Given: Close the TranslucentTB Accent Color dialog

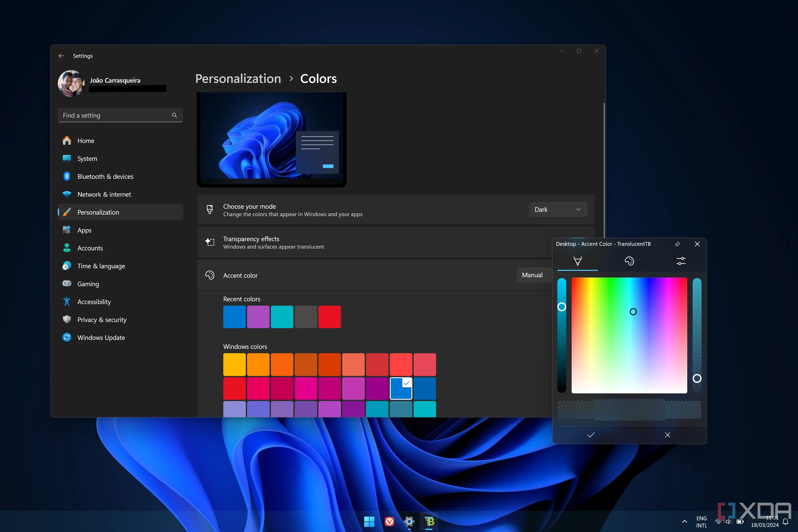Looking at the screenshot, I should pyautogui.click(x=697, y=244).
